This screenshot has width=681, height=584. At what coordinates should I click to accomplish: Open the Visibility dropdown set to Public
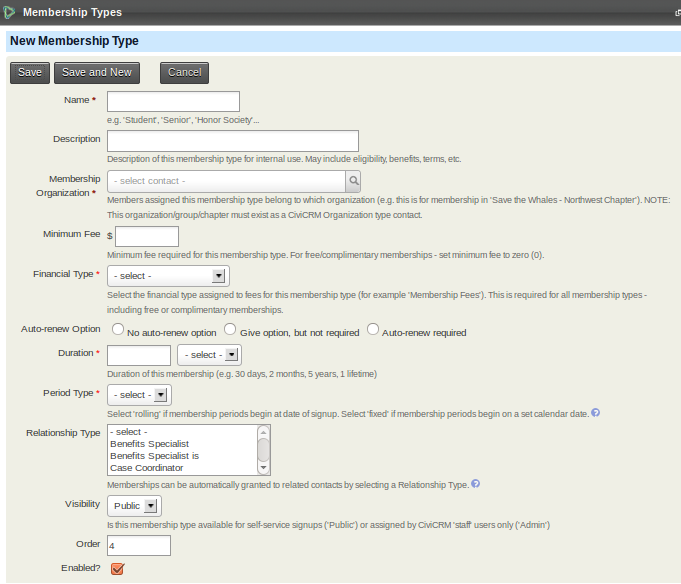pos(134,506)
